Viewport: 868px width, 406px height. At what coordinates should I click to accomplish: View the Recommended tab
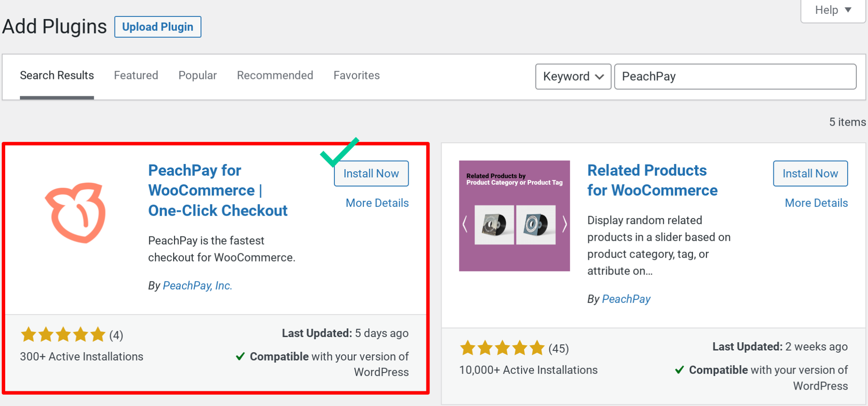pos(274,75)
